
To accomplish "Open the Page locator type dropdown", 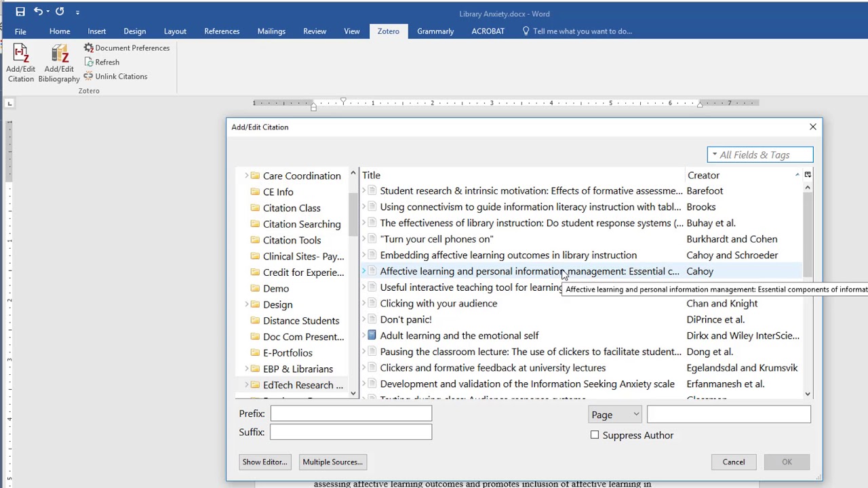I will (x=615, y=414).
